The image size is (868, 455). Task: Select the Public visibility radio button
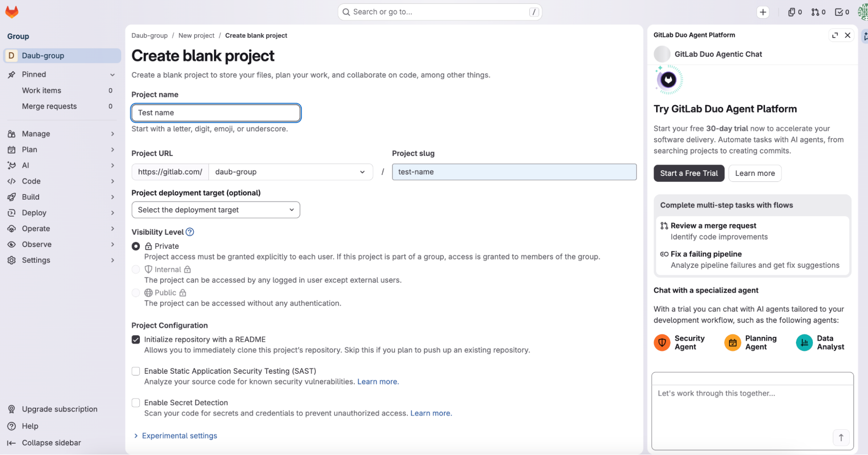[x=136, y=293]
